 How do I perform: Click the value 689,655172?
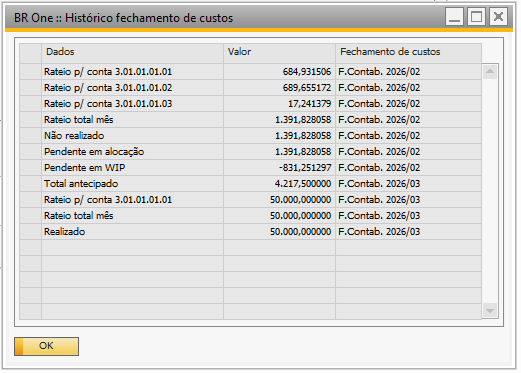279,88
